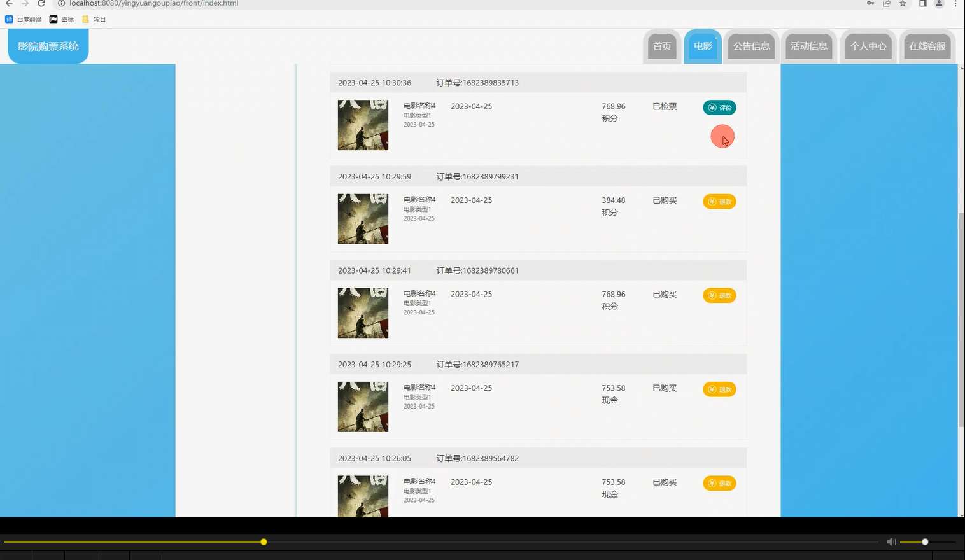Click 电影名称4 title in order 1682389765217
The height and width of the screenshot is (560, 965).
(x=419, y=388)
